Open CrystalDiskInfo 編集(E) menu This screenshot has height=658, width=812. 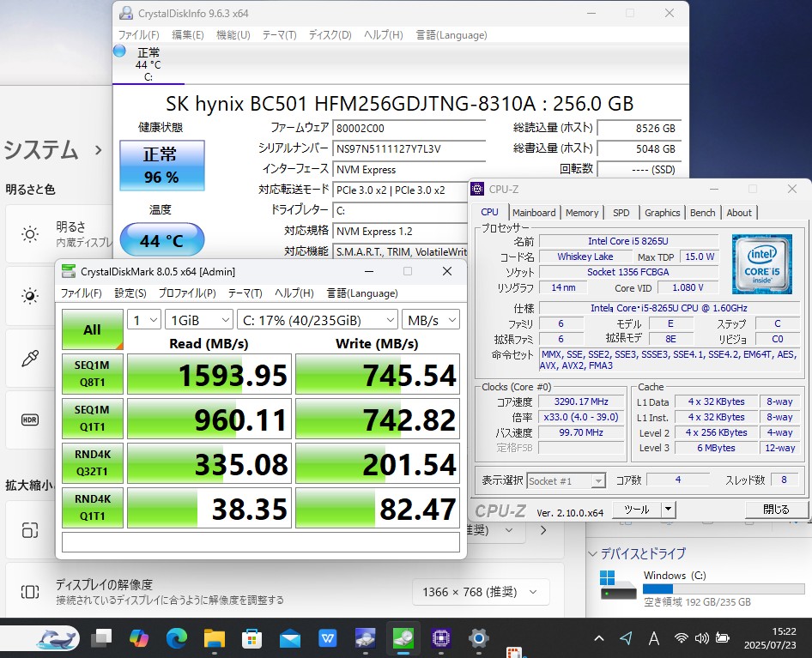click(x=187, y=34)
